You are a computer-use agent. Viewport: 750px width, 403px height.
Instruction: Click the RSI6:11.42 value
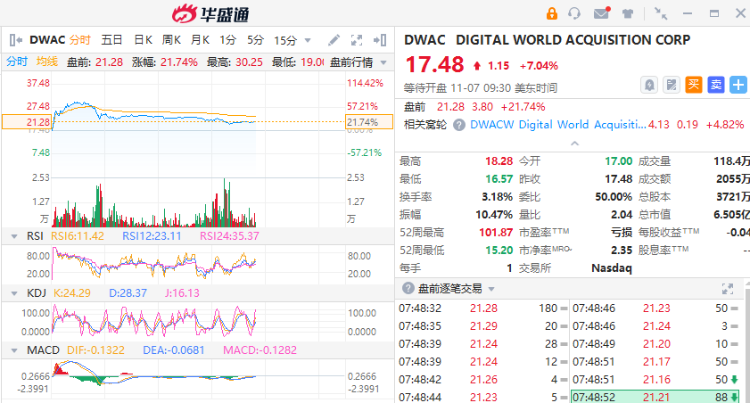[x=77, y=236]
